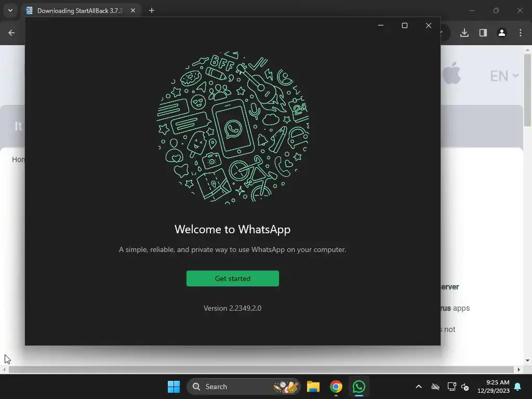Close the Downloading StartAllBack tab
The image size is (532, 399).
click(133, 10)
